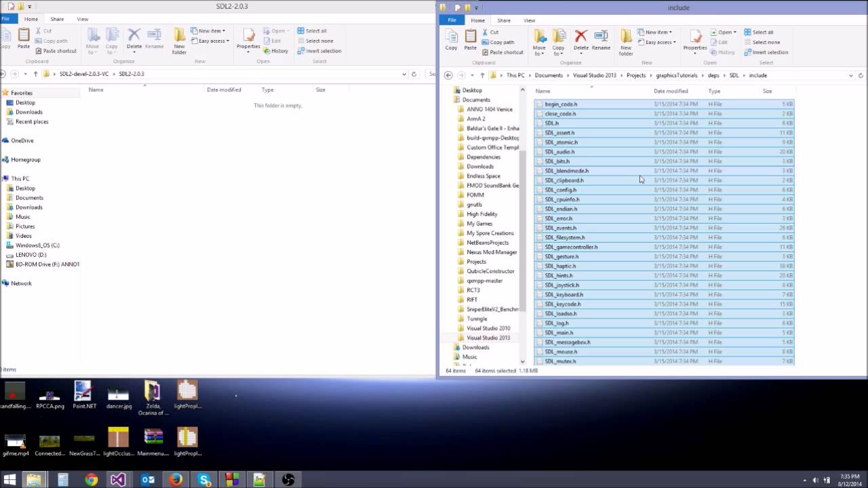Screen dimensions: 868x488
Task: Switch to View tab in SDL2-2.0.3 window
Action: [x=83, y=19]
